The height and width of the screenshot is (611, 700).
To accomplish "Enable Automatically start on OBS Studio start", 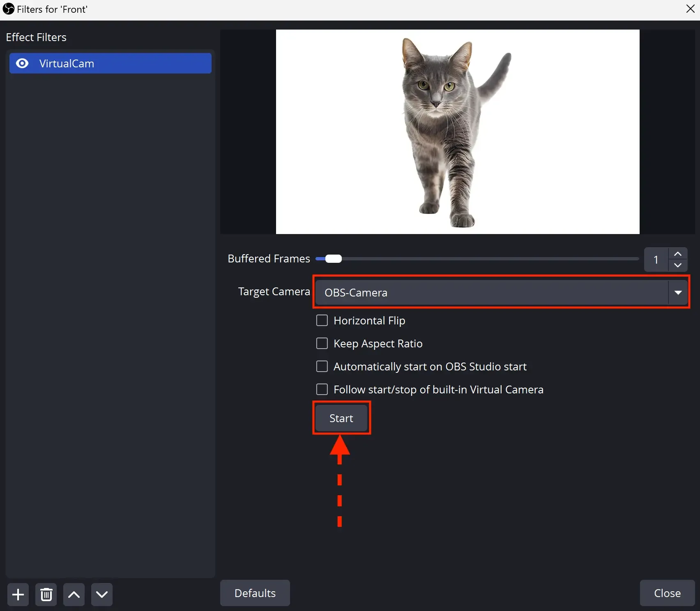I will [x=322, y=366].
